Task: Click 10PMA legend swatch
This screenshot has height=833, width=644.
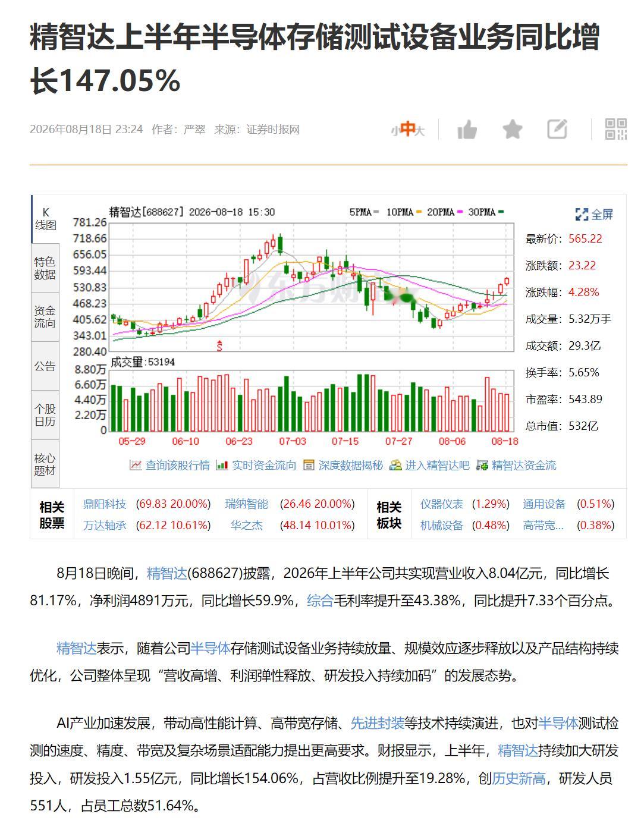Action: pyautogui.click(x=419, y=212)
